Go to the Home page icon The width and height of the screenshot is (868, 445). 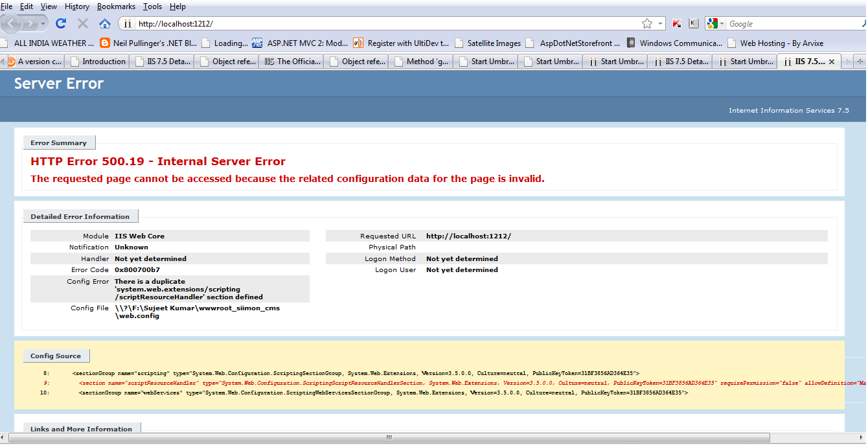[105, 23]
